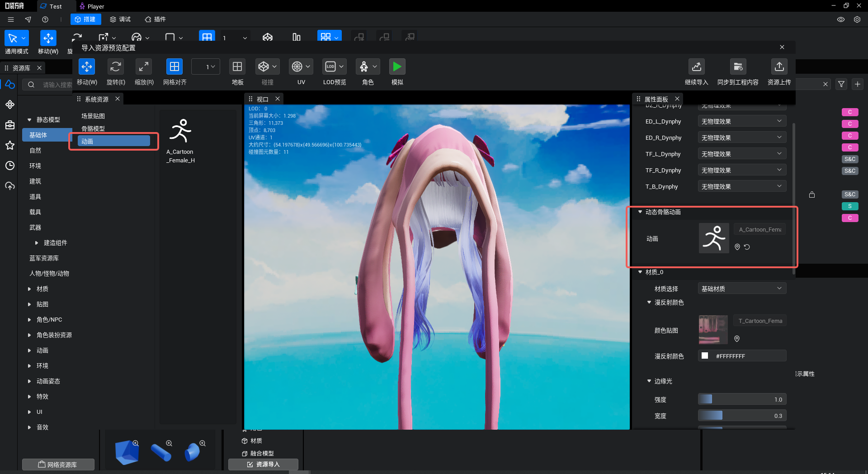
Task: Select the 动画 category in 系统资源
Action: [114, 141]
